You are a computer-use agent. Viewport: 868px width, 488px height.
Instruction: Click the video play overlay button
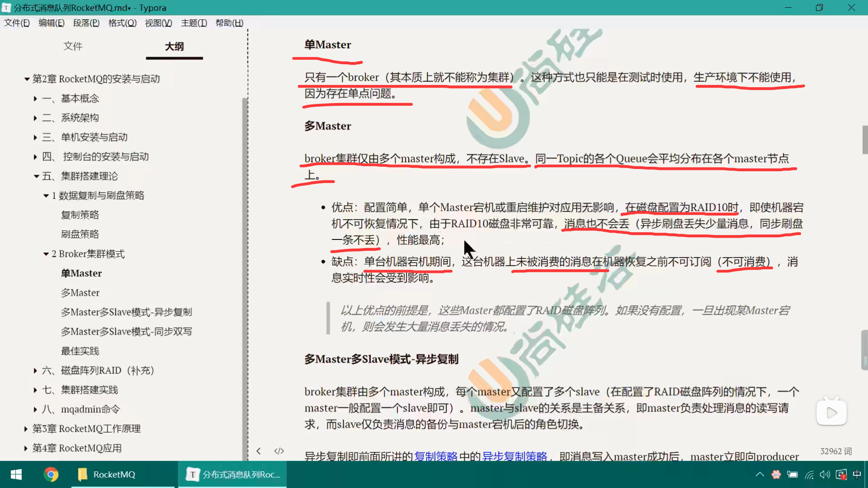[x=831, y=412]
